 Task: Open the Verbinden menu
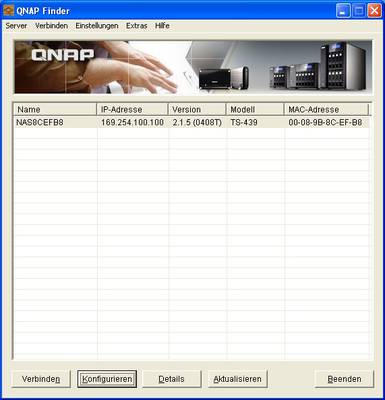(x=51, y=26)
